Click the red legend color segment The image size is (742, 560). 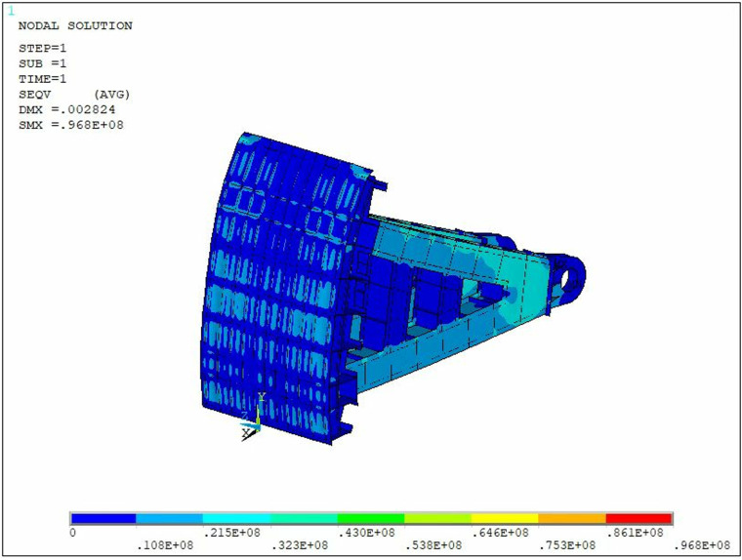pyautogui.click(x=639, y=519)
